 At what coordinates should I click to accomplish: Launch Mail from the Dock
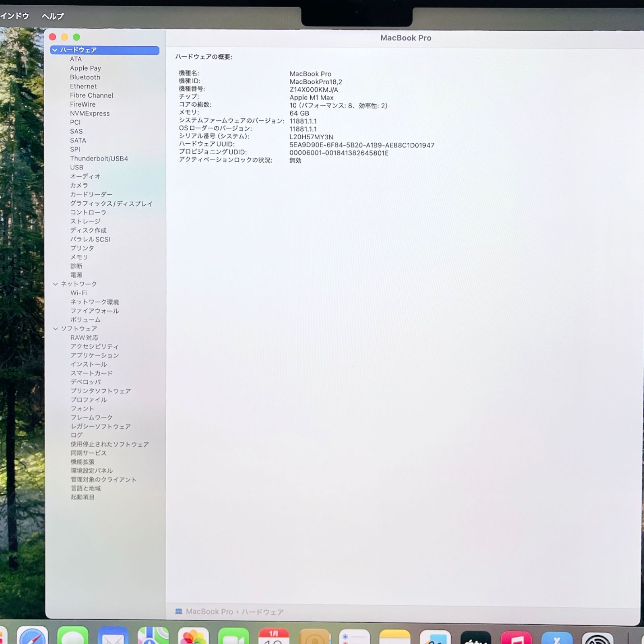tap(113, 635)
